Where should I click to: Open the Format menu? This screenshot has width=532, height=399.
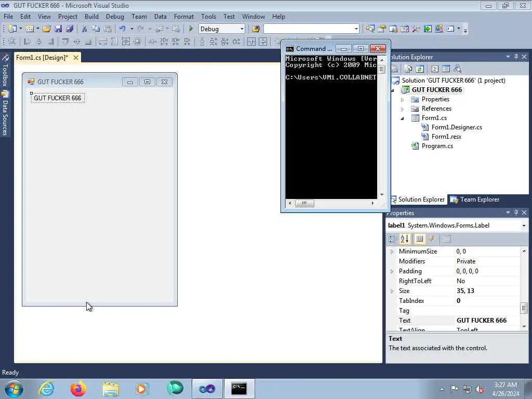click(183, 16)
